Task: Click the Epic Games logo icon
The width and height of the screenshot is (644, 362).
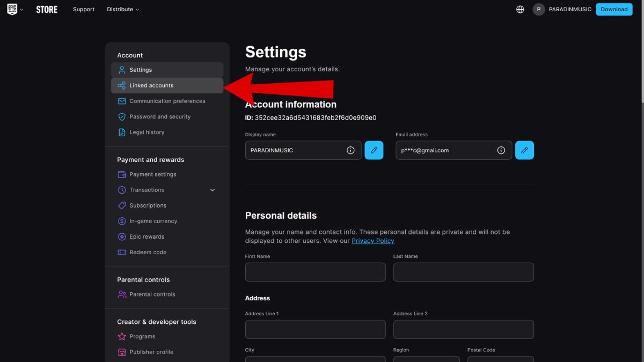Action: point(12,9)
